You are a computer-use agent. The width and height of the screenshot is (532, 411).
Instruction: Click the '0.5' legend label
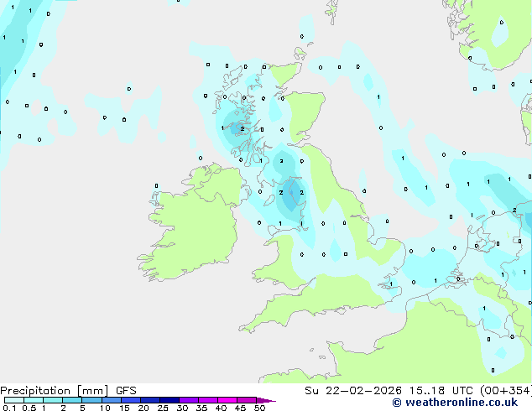[x=29, y=408]
